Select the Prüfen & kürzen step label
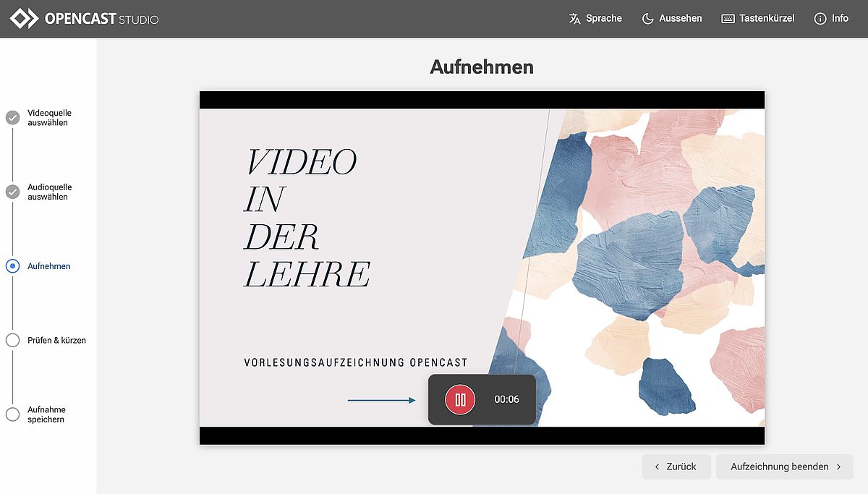The height and width of the screenshot is (494, 868). pos(56,340)
